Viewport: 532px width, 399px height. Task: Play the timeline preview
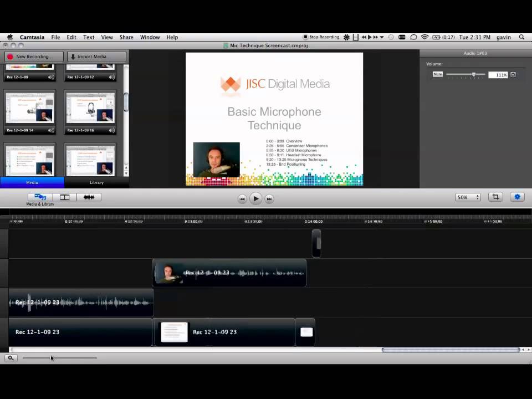256,199
